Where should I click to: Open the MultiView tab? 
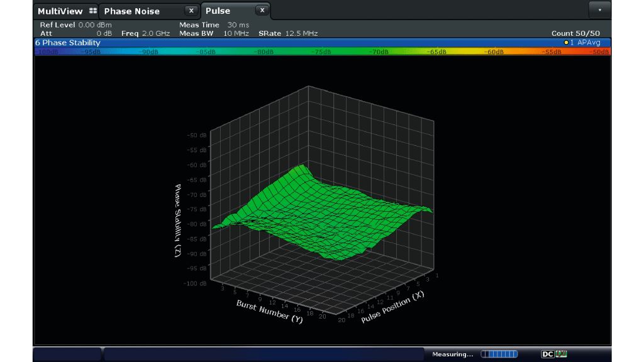point(60,11)
